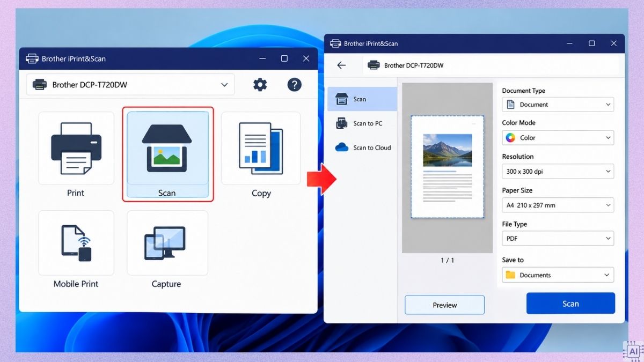644x362 pixels.
Task: Minimize the main Brother iPrint&Scan window
Action: (x=262, y=58)
